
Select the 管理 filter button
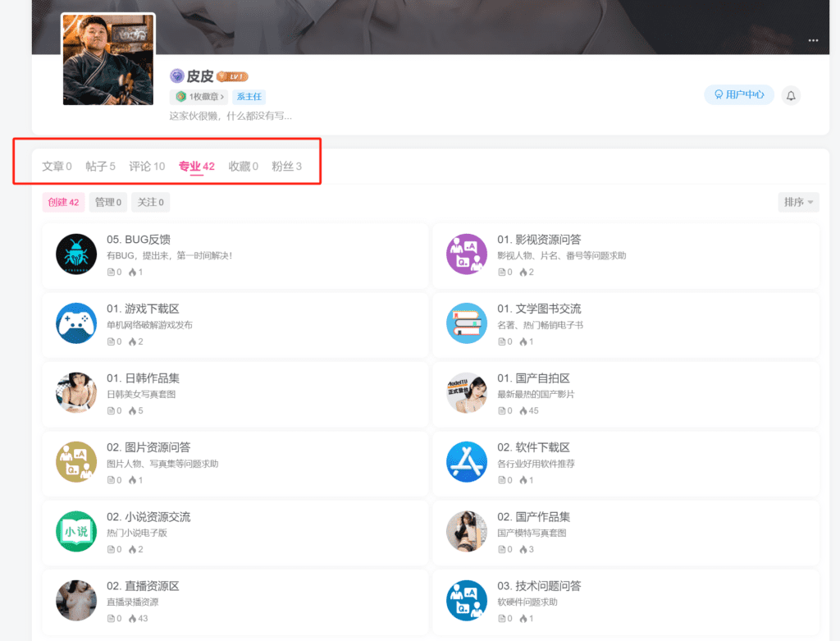point(107,202)
